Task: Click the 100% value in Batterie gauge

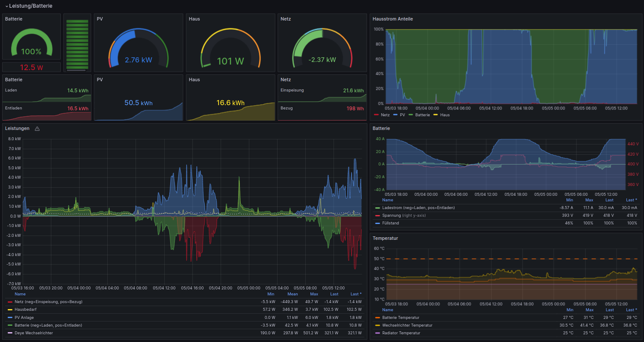Action: pyautogui.click(x=31, y=52)
